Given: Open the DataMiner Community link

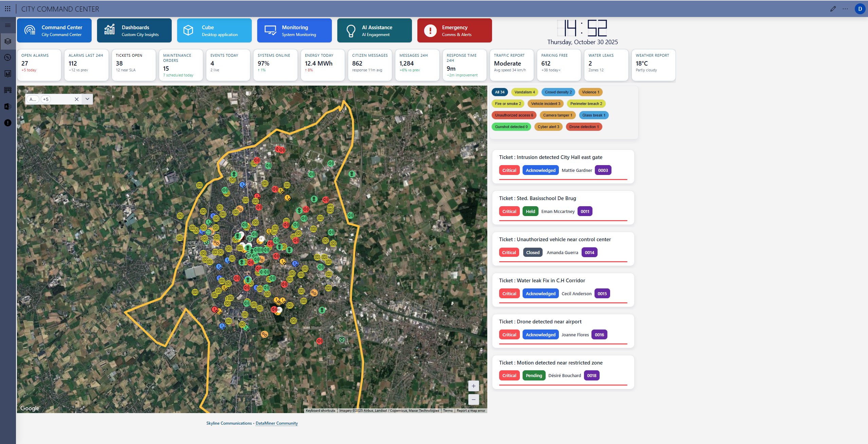Looking at the screenshot, I should 276,423.
